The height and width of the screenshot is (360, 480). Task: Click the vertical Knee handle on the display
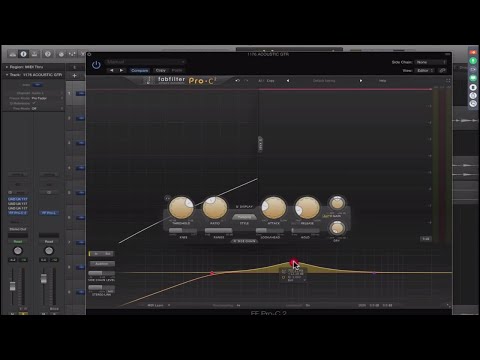[260, 145]
